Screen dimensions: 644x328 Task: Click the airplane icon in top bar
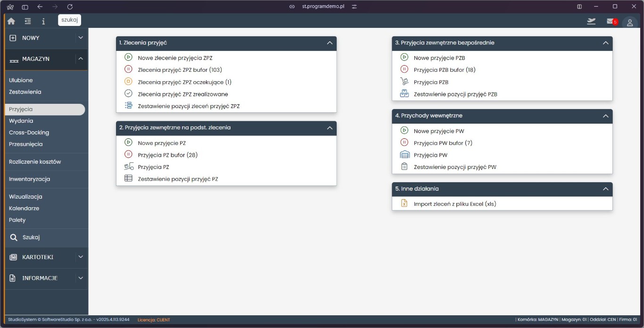point(591,21)
